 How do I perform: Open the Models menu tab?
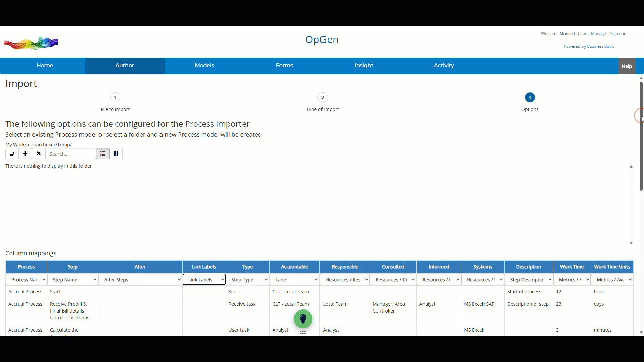coord(205,65)
